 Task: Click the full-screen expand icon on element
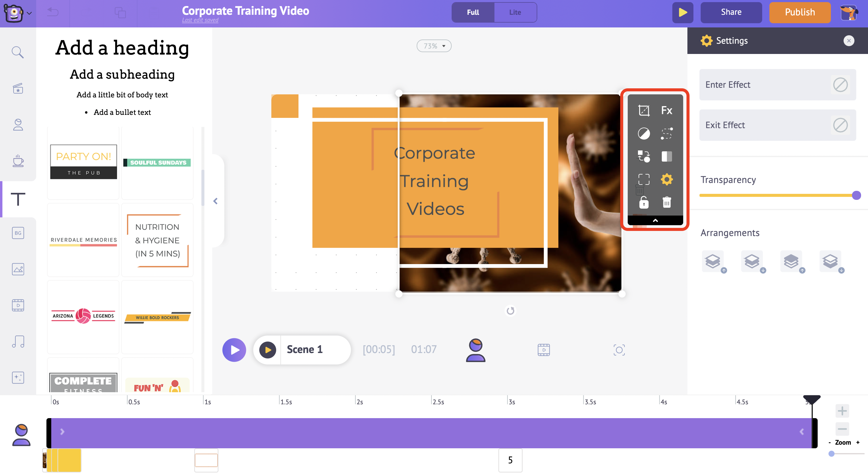click(x=643, y=179)
